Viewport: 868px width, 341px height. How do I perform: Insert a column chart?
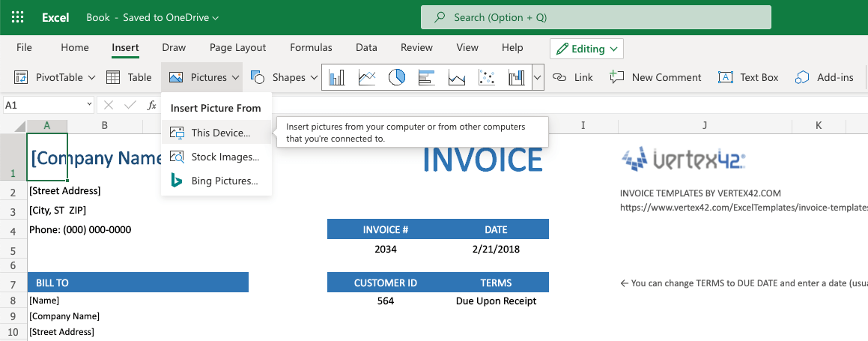point(337,77)
